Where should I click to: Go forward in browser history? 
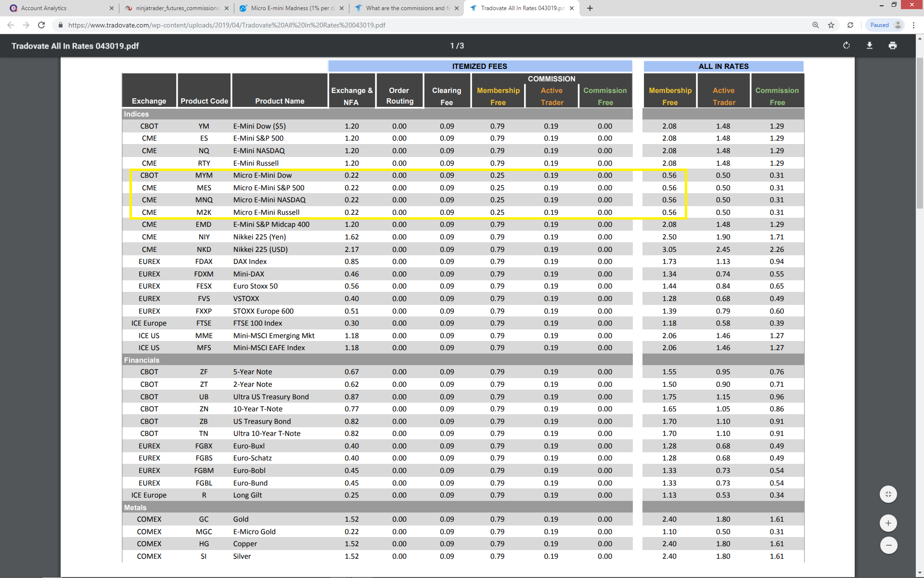pyautogui.click(x=26, y=25)
